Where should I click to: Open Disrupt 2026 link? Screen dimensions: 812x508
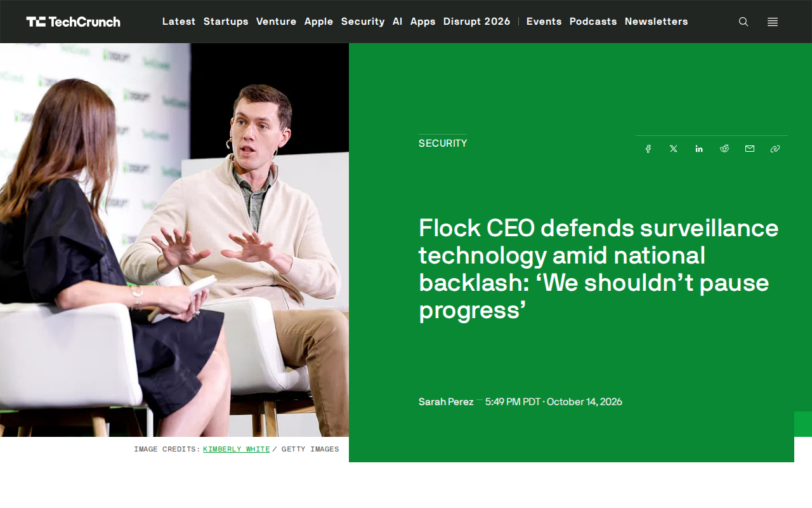coord(477,22)
